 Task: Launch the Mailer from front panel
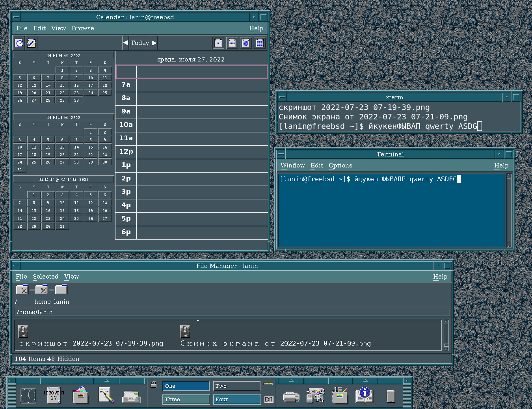pyautogui.click(x=131, y=396)
